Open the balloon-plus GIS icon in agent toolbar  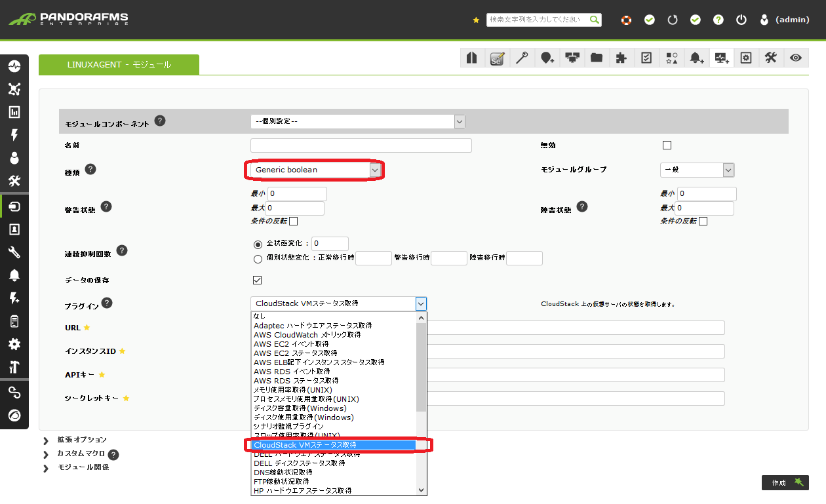coord(547,58)
